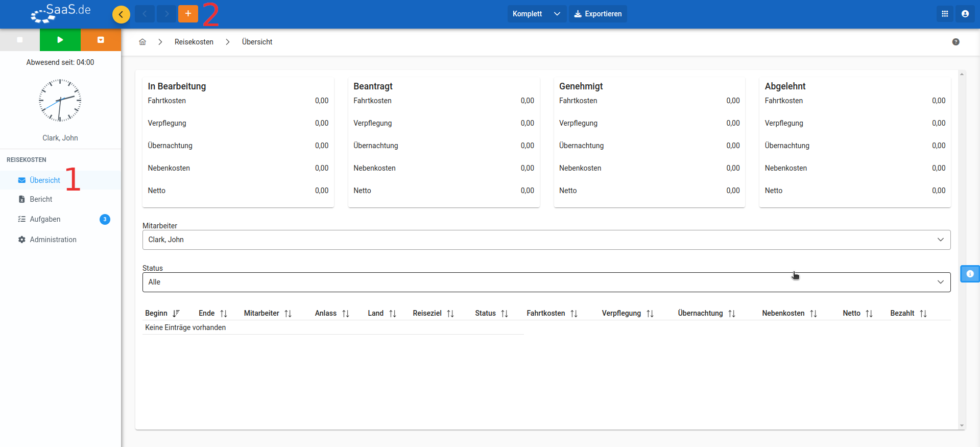The image size is (980, 447).
Task: Sort table by Reiseziel column
Action: point(433,313)
